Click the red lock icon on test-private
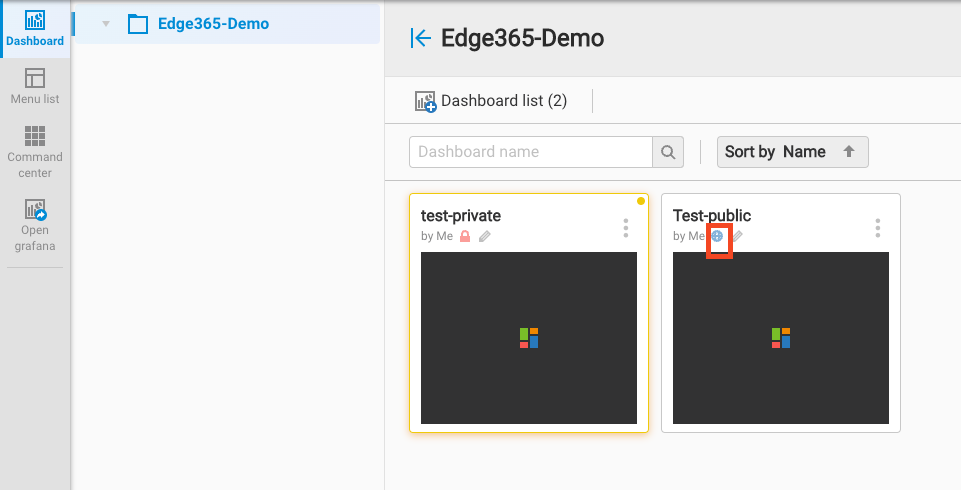 (465, 236)
